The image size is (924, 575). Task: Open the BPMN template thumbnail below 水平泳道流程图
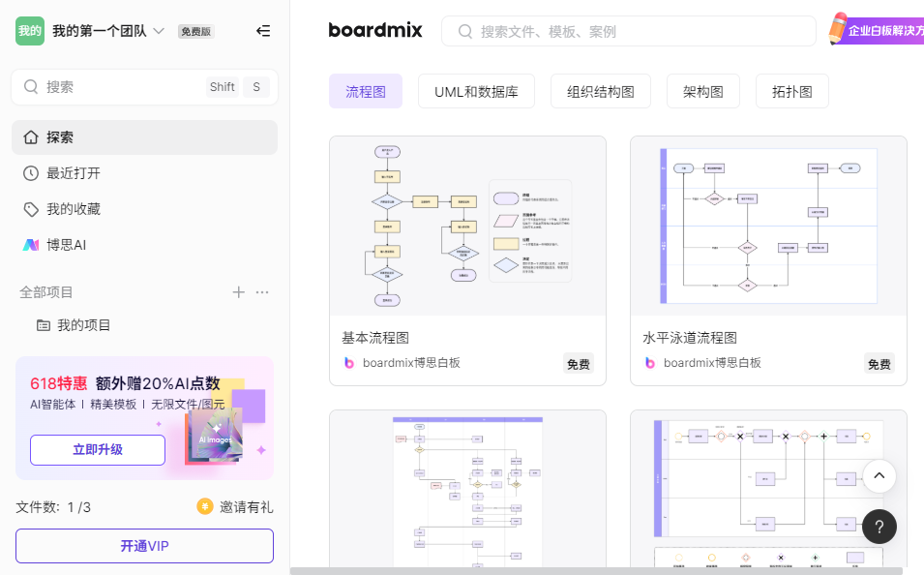pyautogui.click(x=768, y=490)
